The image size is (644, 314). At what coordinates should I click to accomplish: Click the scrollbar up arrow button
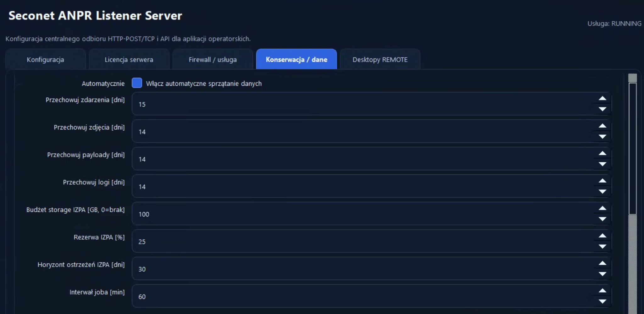point(633,78)
